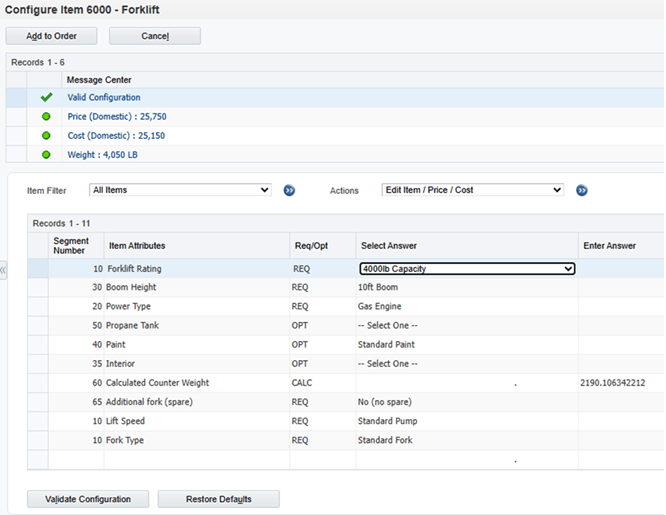Select the row header for Boom Height
This screenshot has width=666, height=515.
pos(38,287)
